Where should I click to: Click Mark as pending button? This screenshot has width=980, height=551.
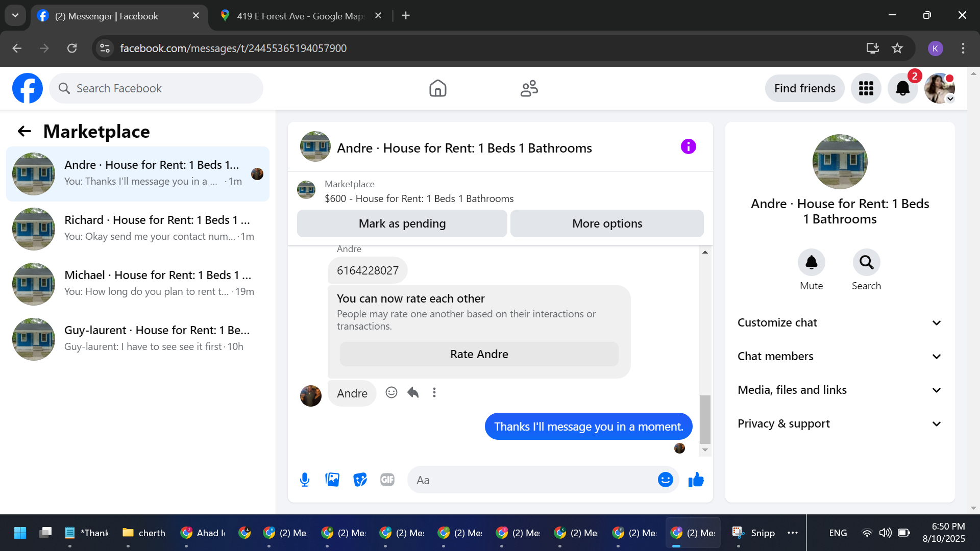tap(402, 223)
